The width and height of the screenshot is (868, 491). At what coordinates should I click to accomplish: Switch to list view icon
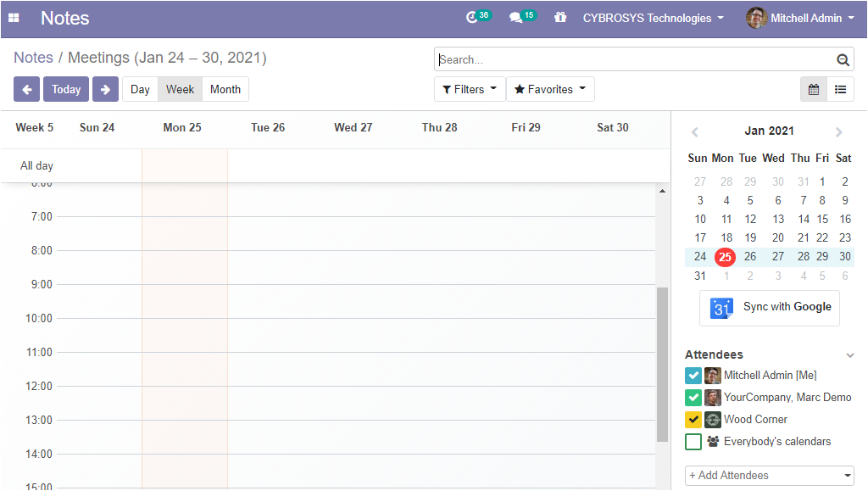click(840, 89)
